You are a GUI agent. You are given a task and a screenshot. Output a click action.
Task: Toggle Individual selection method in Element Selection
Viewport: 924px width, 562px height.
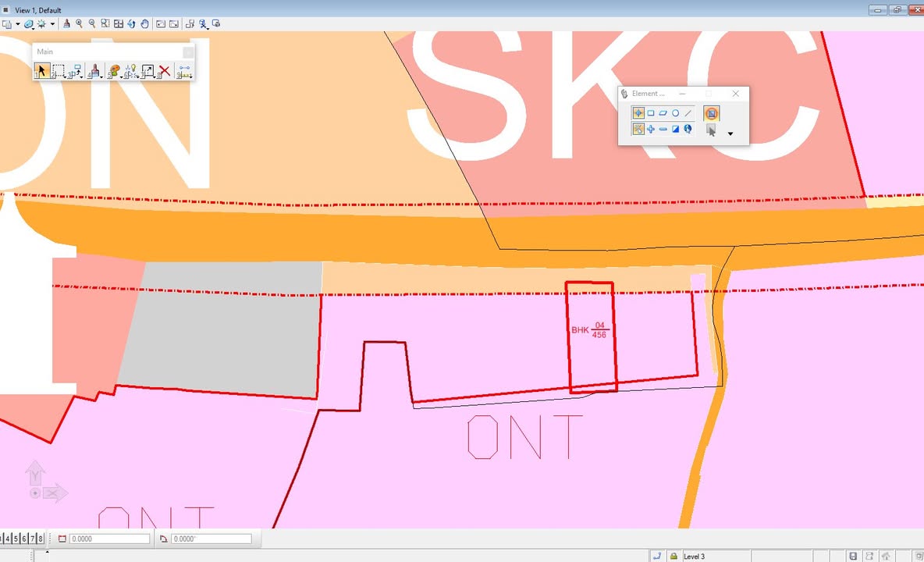638,113
